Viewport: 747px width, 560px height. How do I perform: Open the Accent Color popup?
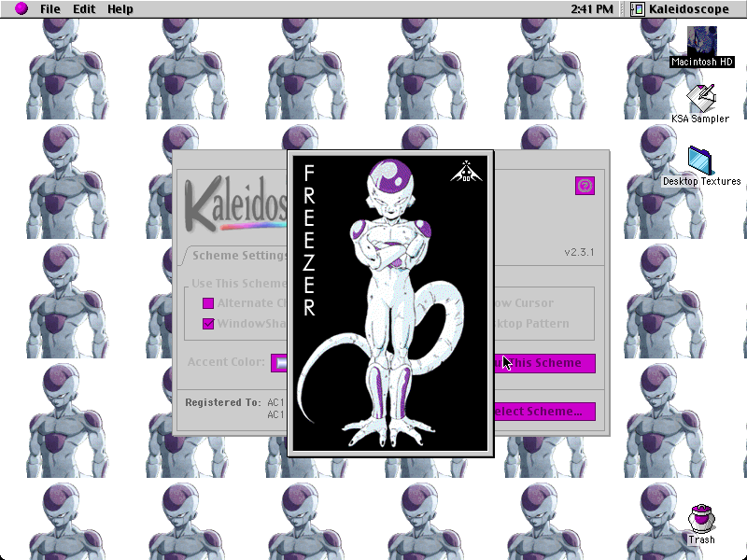click(x=279, y=363)
